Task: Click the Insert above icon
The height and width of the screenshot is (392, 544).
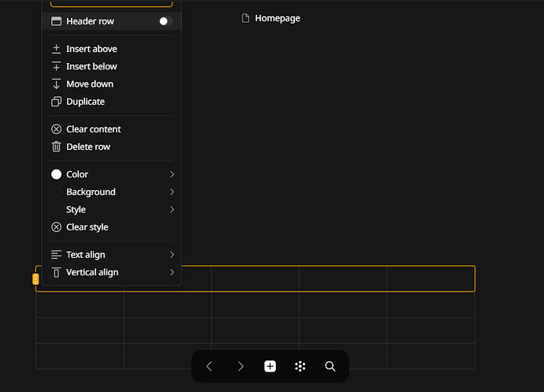Action: (x=56, y=49)
